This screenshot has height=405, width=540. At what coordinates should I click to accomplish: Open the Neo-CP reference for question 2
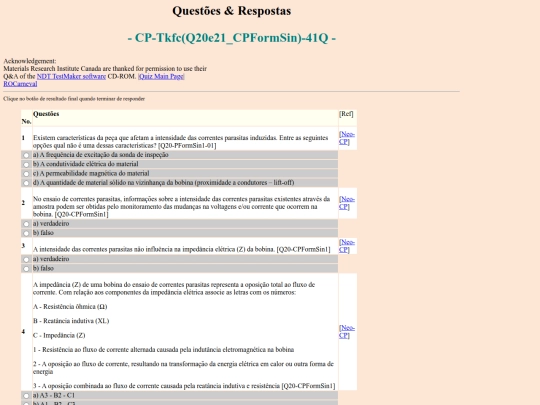click(346, 203)
